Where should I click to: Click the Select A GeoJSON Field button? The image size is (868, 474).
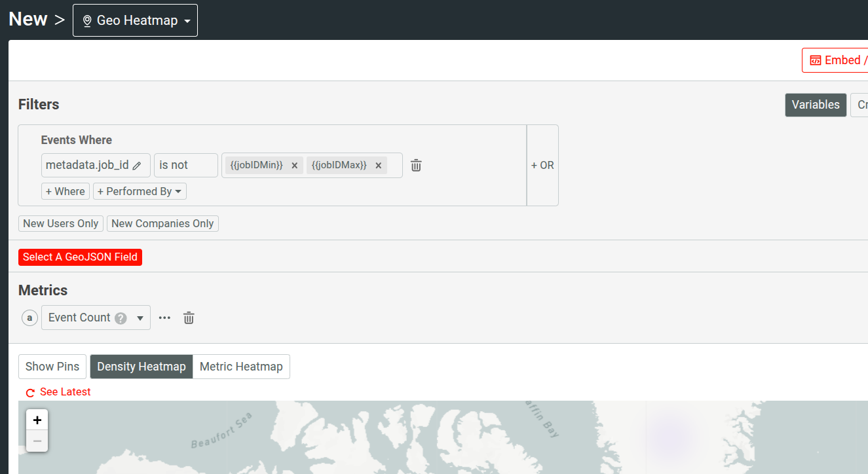[80, 257]
